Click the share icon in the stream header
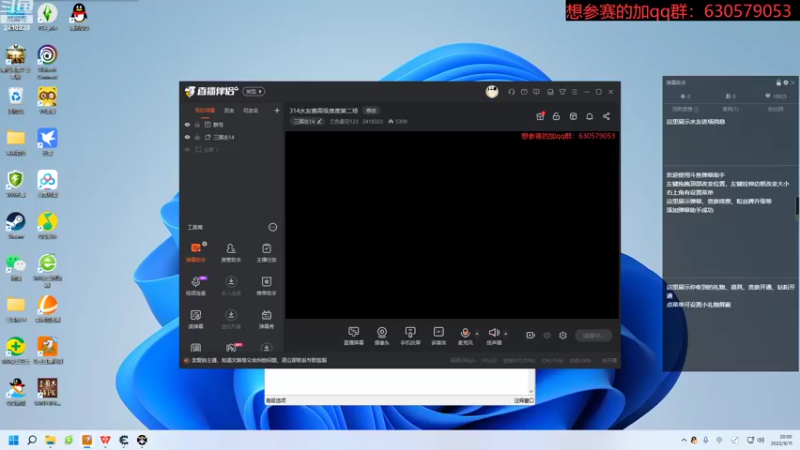The height and width of the screenshot is (450, 800). [606, 116]
